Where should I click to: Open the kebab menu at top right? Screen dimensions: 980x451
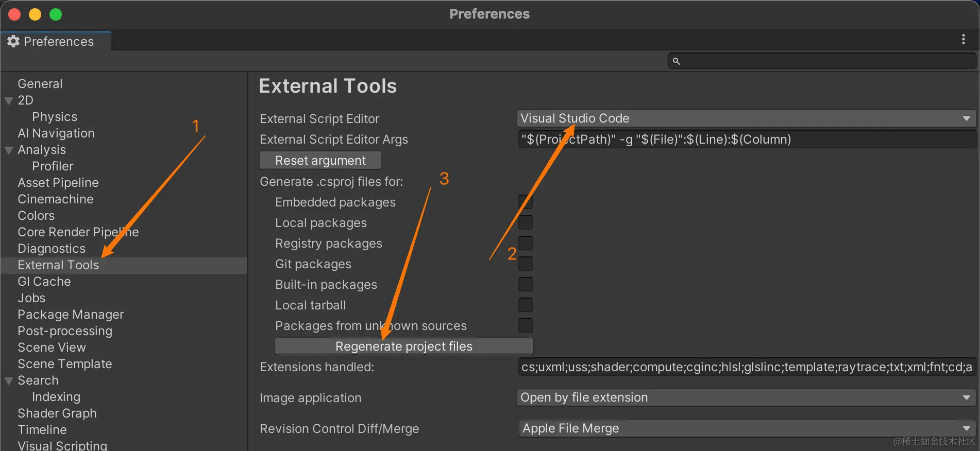tap(963, 40)
